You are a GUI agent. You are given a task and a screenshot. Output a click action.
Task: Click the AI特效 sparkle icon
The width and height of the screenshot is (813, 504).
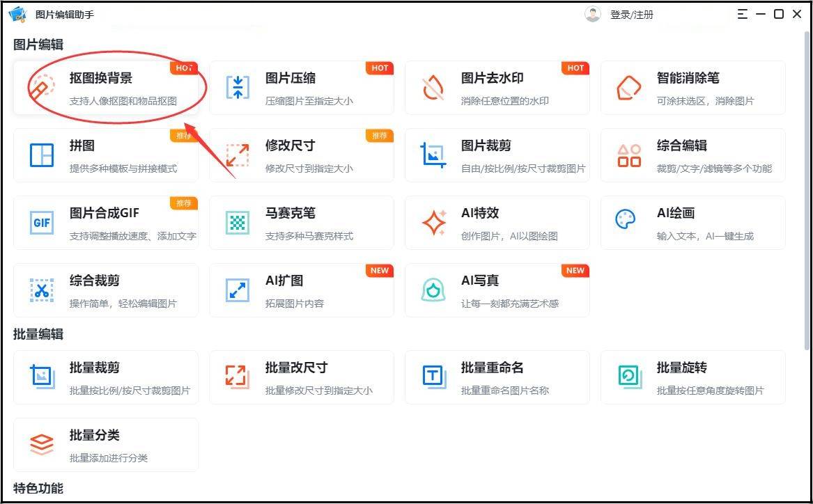point(433,223)
